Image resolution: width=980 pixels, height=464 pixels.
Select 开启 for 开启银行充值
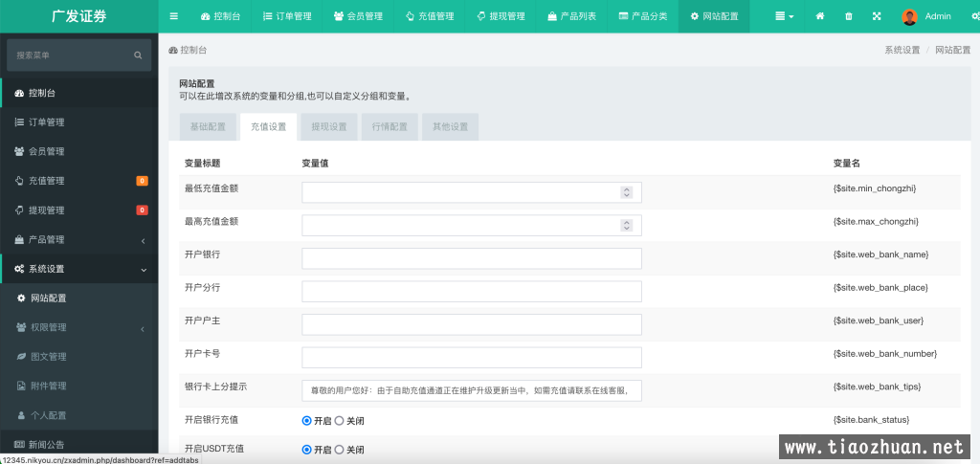(306, 421)
